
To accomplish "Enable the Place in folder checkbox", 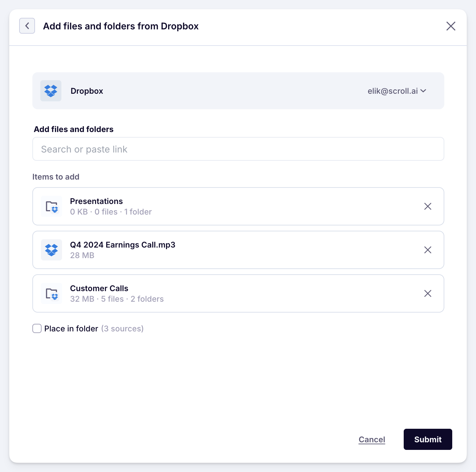I will coord(37,328).
